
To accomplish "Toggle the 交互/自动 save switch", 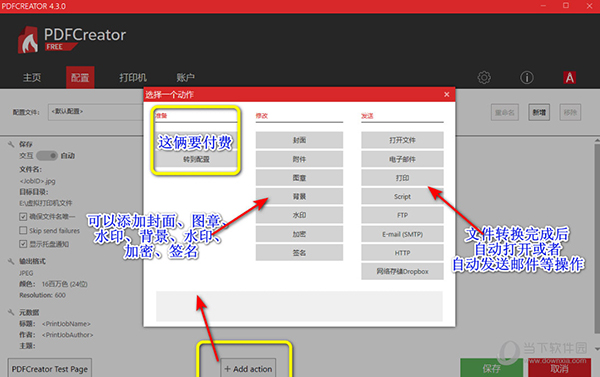I will [47, 156].
